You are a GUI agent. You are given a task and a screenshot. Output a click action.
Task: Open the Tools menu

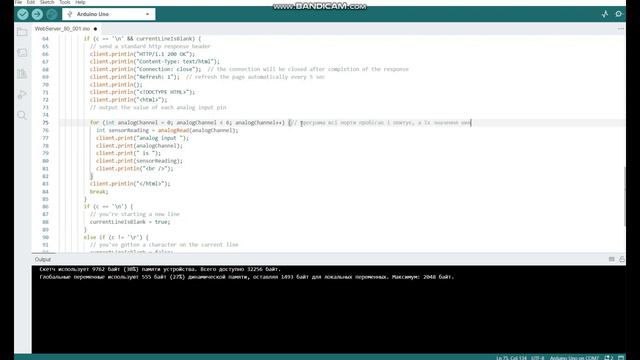coord(65,2)
